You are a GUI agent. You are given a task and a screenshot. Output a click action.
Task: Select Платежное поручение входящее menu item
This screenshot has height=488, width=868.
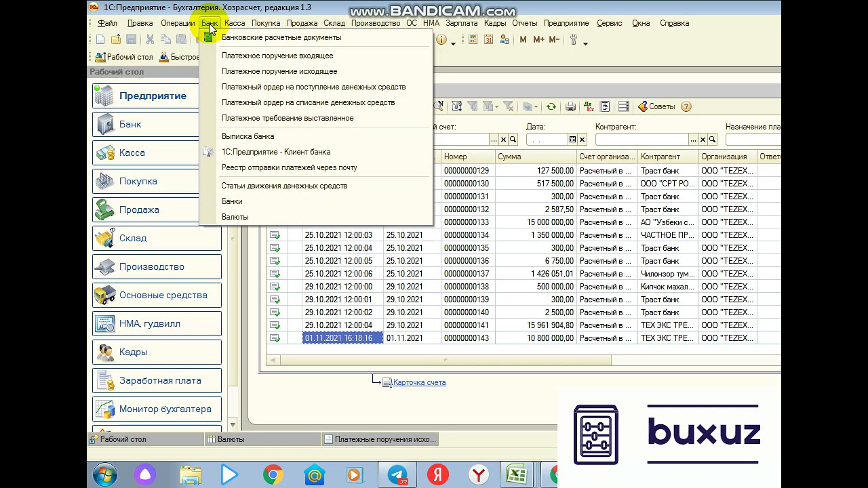coord(277,56)
